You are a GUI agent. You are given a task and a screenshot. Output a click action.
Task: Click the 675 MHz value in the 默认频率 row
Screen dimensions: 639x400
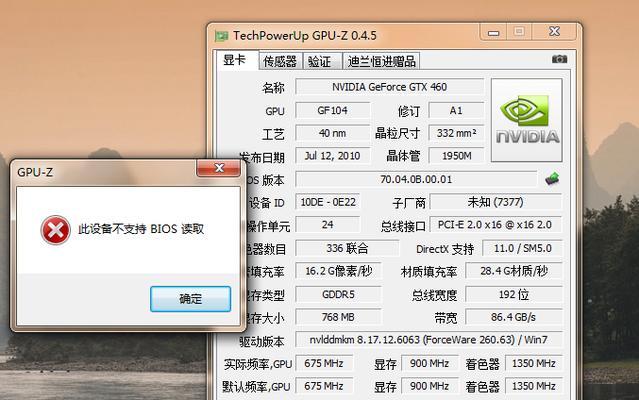pos(324,386)
